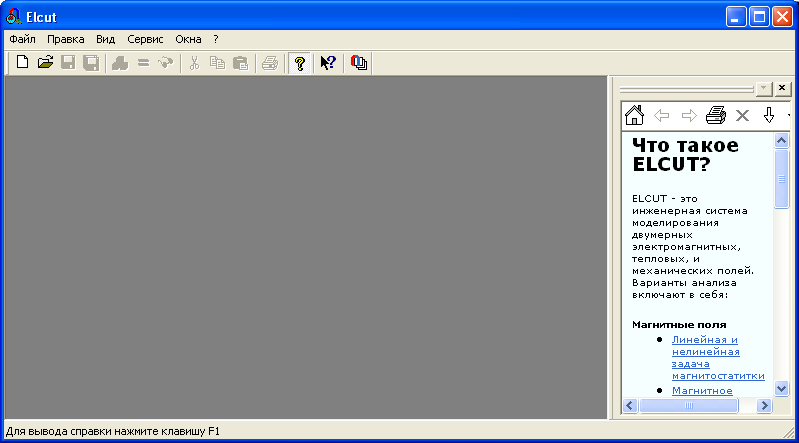Image resolution: width=799 pixels, height=443 pixels.
Task: Open the Файл menu
Action: pos(22,39)
